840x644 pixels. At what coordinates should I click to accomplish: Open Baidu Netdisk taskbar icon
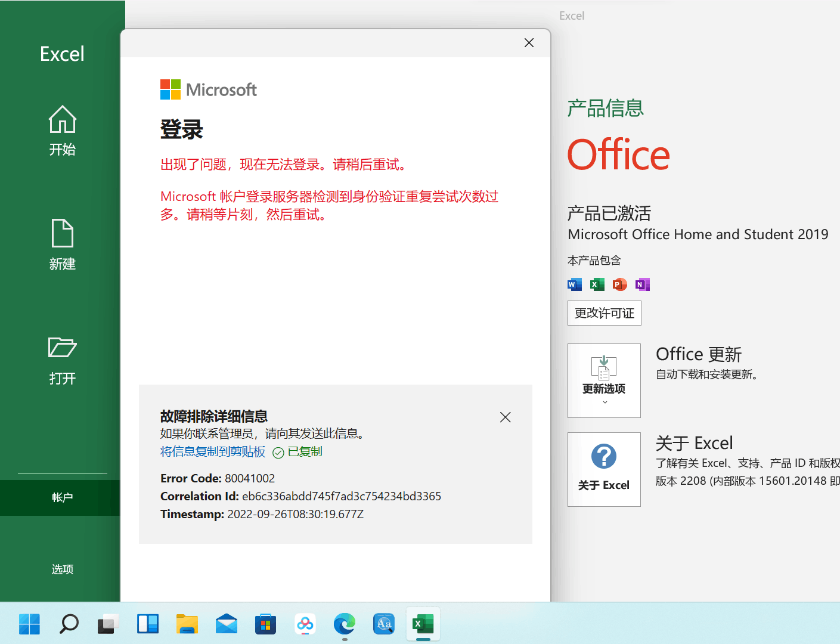305,624
